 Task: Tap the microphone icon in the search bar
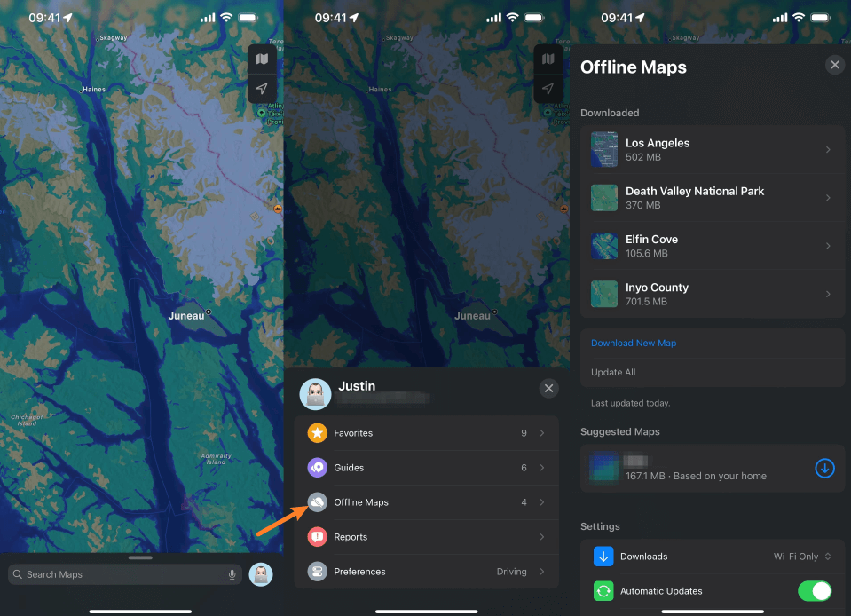point(232,574)
